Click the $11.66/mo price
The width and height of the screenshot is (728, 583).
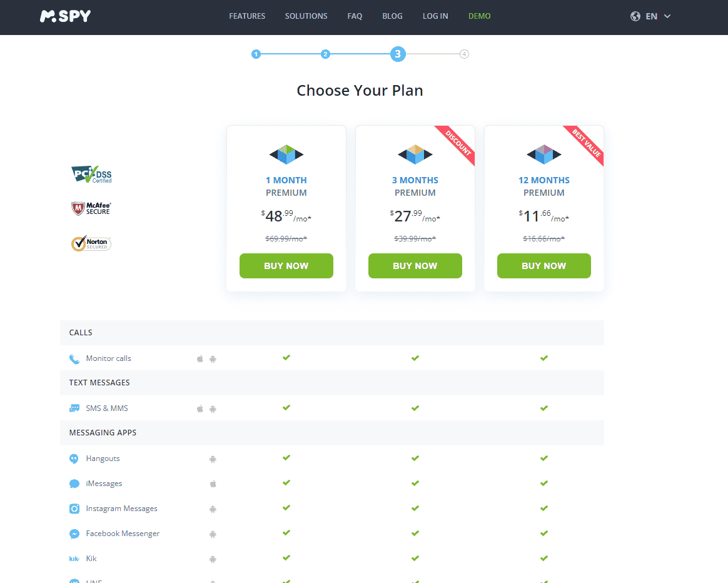544,216
